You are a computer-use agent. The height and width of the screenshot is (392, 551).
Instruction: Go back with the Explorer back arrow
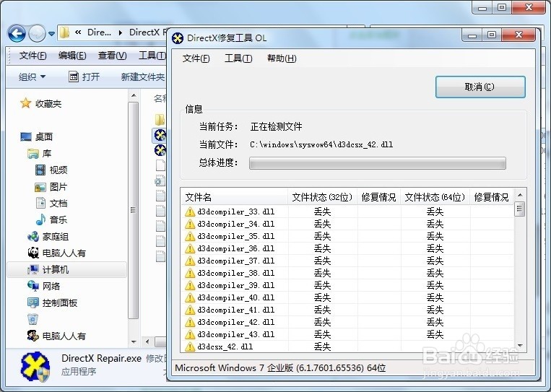(x=17, y=34)
